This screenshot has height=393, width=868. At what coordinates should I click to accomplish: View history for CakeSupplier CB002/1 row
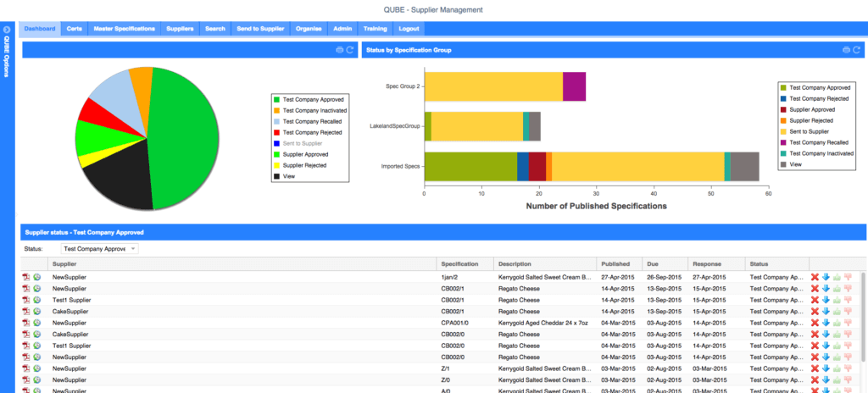point(36,311)
